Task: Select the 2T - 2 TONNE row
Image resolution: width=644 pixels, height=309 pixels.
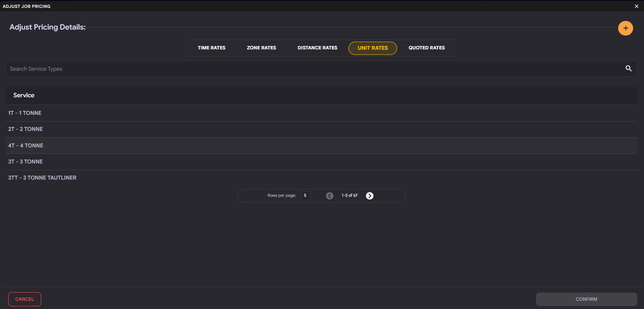Action: [x=321, y=129]
